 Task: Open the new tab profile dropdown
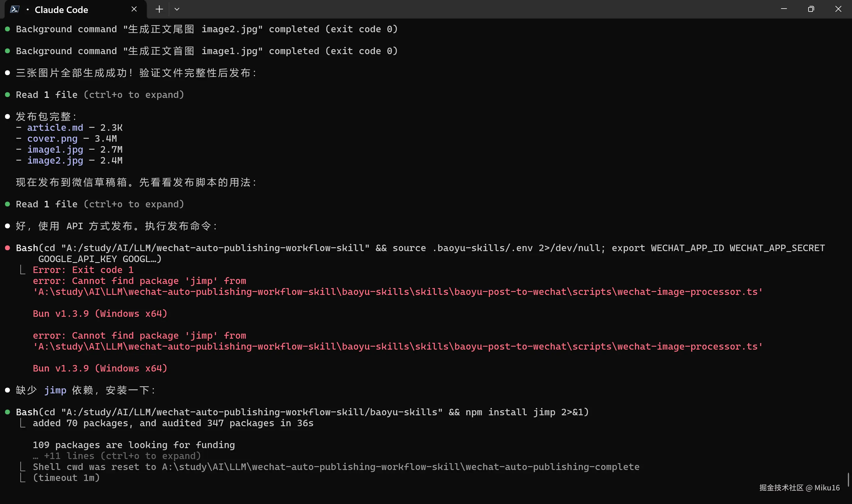click(177, 9)
